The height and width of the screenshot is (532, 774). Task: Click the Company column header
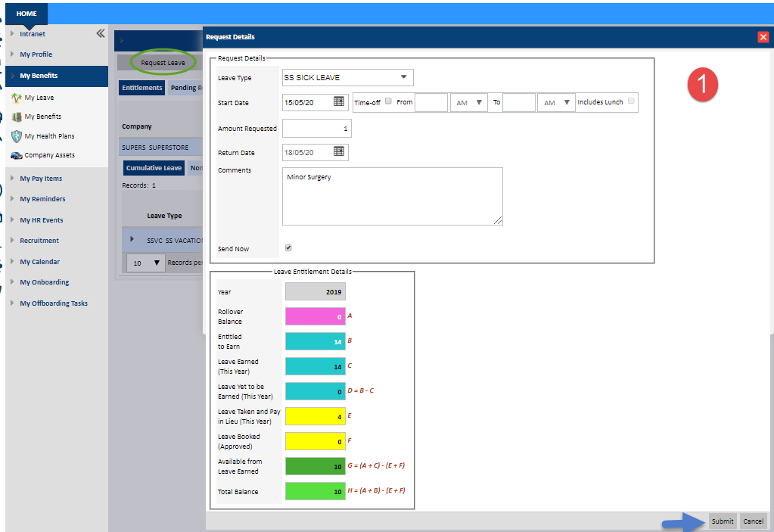click(x=137, y=126)
